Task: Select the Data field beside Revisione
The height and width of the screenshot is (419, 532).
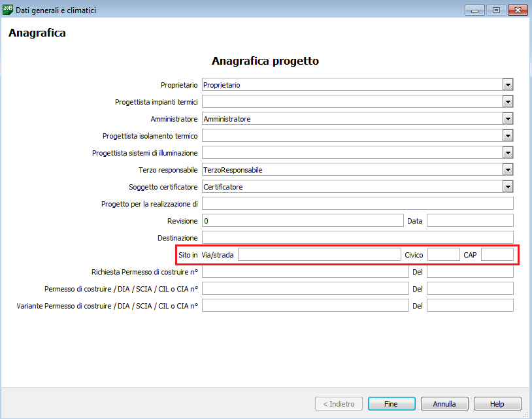Action: point(469,221)
